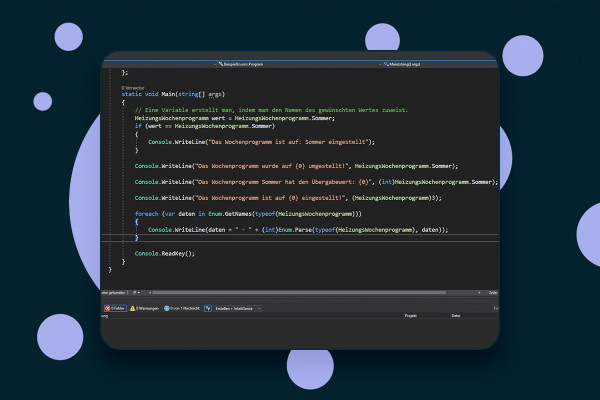Toggle the 0 Warnungen warnings filter
The height and width of the screenshot is (400, 600).
[144, 308]
